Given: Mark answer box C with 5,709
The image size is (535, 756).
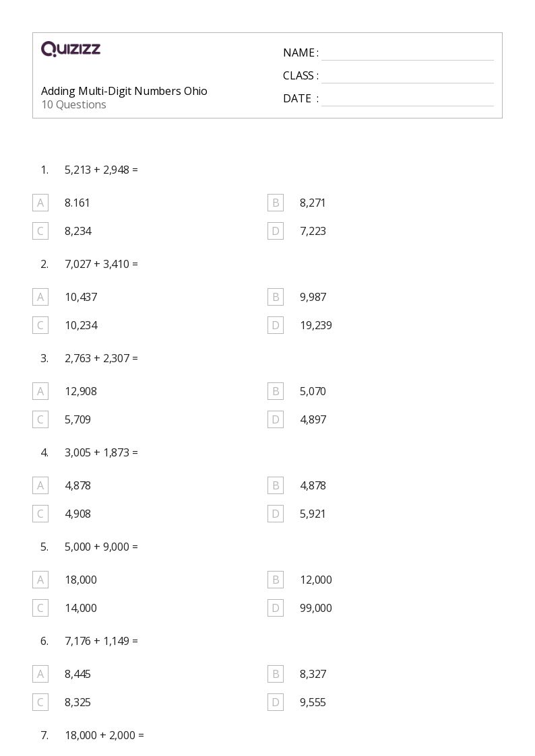Looking at the screenshot, I should (40, 419).
